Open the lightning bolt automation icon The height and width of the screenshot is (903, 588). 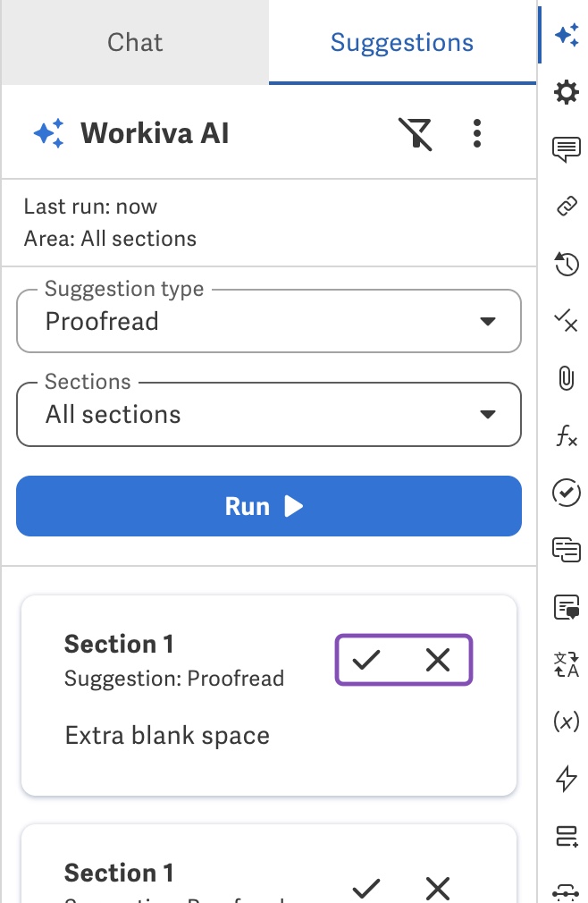tap(567, 778)
